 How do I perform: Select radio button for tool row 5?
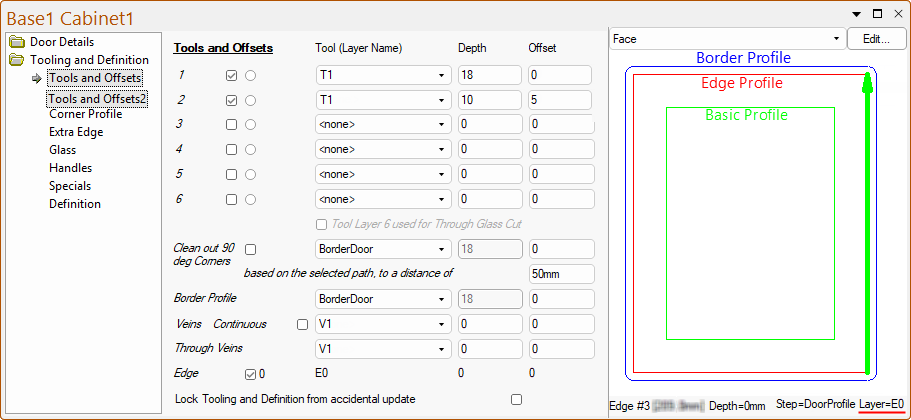[x=250, y=174]
